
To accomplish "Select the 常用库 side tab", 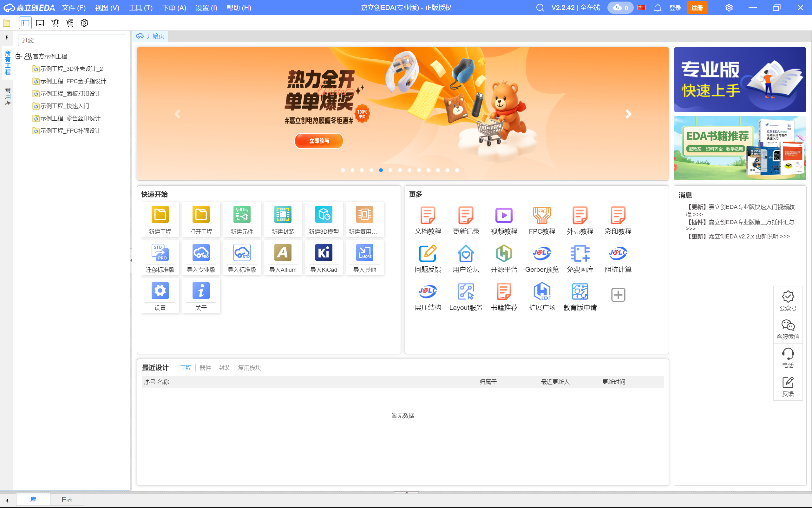I will pos(8,97).
